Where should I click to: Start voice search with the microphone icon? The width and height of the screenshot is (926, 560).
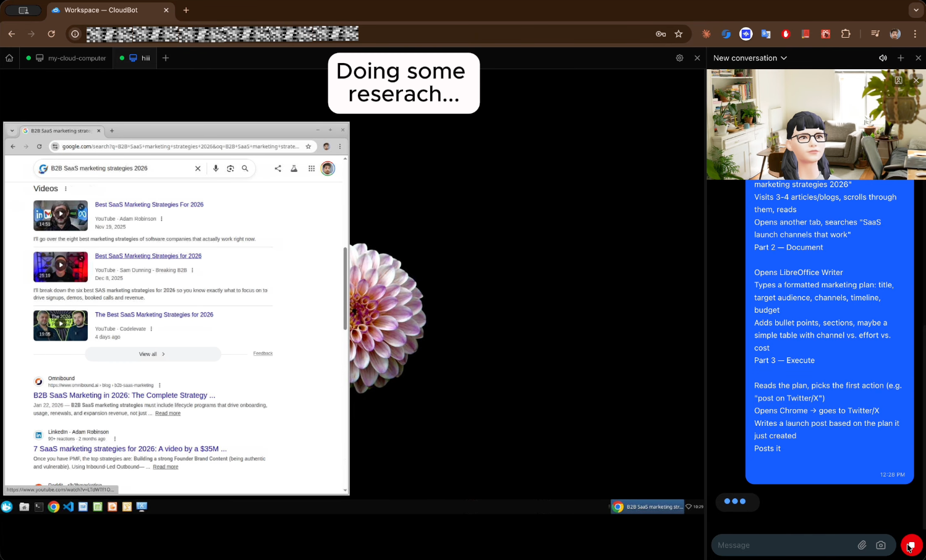pos(216,168)
